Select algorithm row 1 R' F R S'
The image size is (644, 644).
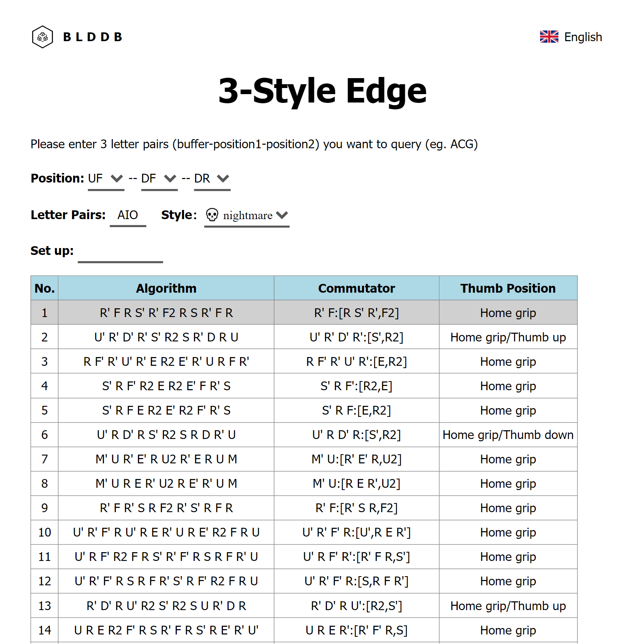coord(166,313)
